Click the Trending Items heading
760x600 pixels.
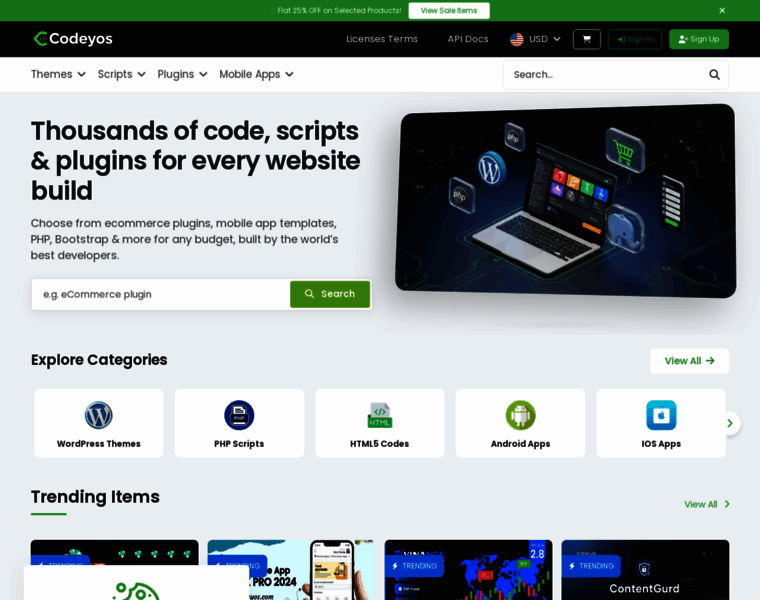[95, 497]
